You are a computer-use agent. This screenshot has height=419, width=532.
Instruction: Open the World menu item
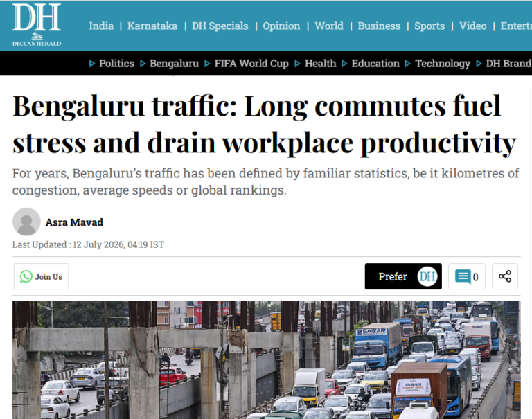click(x=329, y=26)
